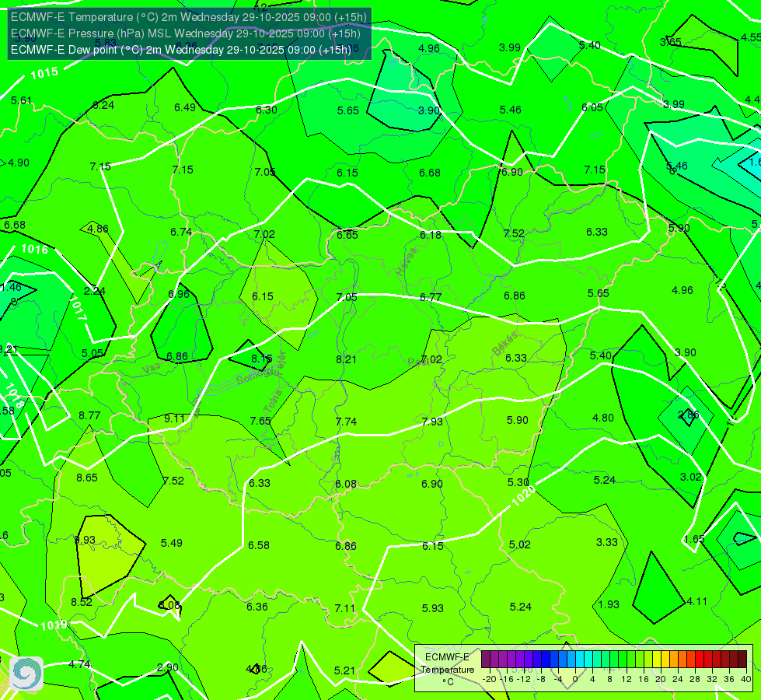The height and width of the screenshot is (700, 761).
Task: Click the 7.74 temperature value
Action: click(346, 421)
